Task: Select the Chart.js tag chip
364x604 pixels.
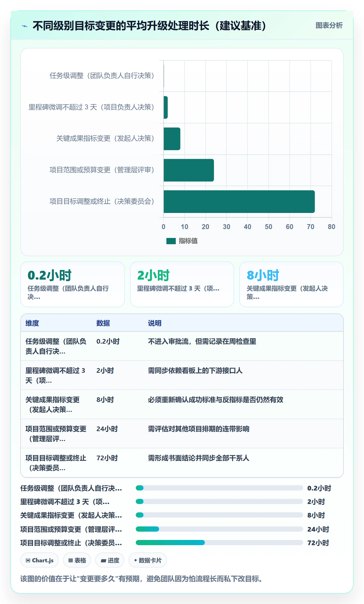Action: pos(40,560)
